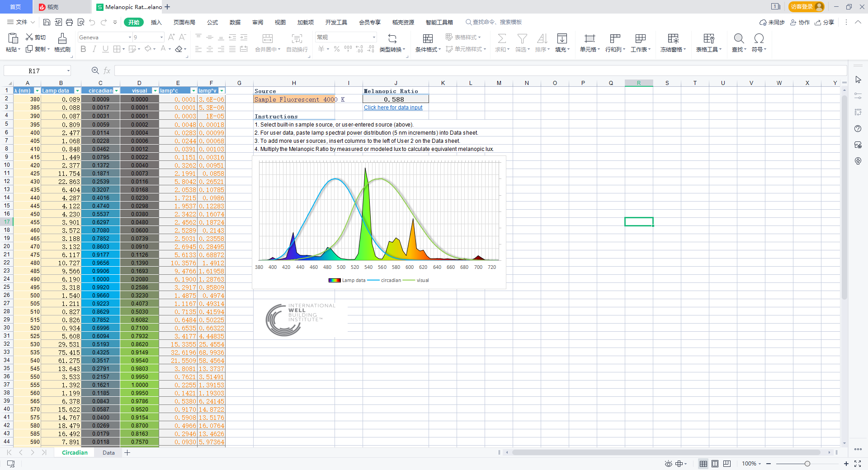This screenshot has width=868, height=470.
Task: Click the increase decimal places icon
Action: click(x=359, y=49)
